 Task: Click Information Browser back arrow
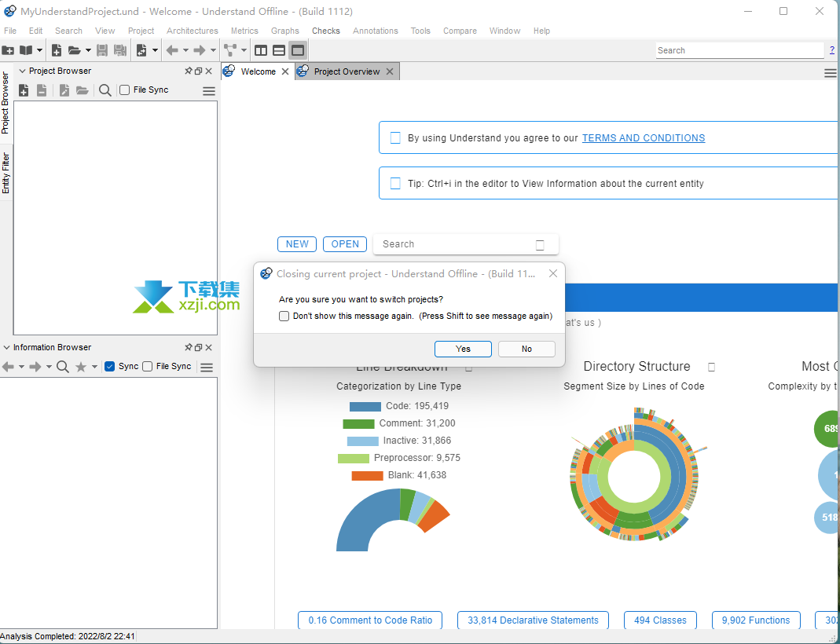click(8, 367)
